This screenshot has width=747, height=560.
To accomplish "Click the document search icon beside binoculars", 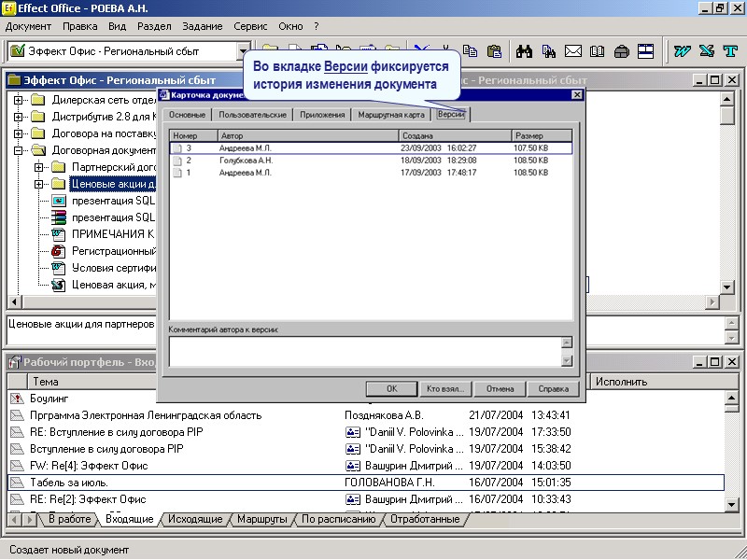I will tap(549, 51).
